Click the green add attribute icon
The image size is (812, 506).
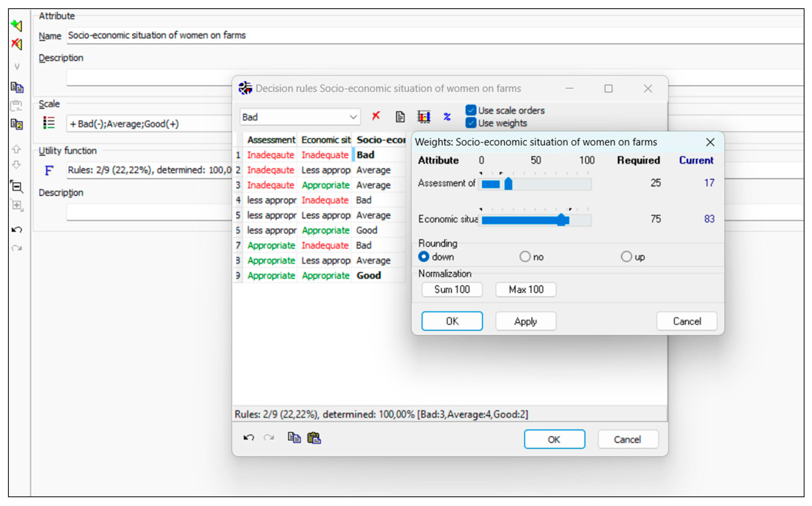17,25
